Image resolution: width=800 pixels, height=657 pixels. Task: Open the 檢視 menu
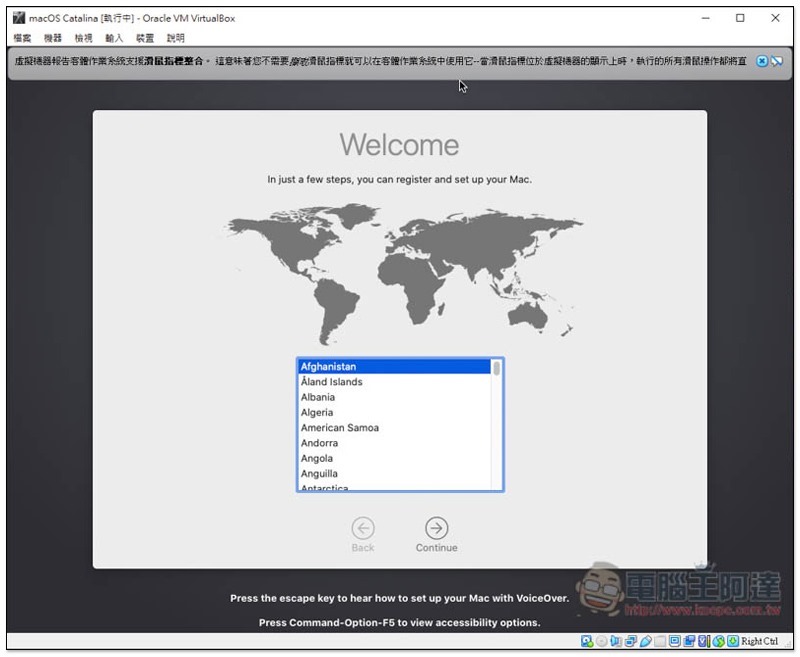(84, 38)
